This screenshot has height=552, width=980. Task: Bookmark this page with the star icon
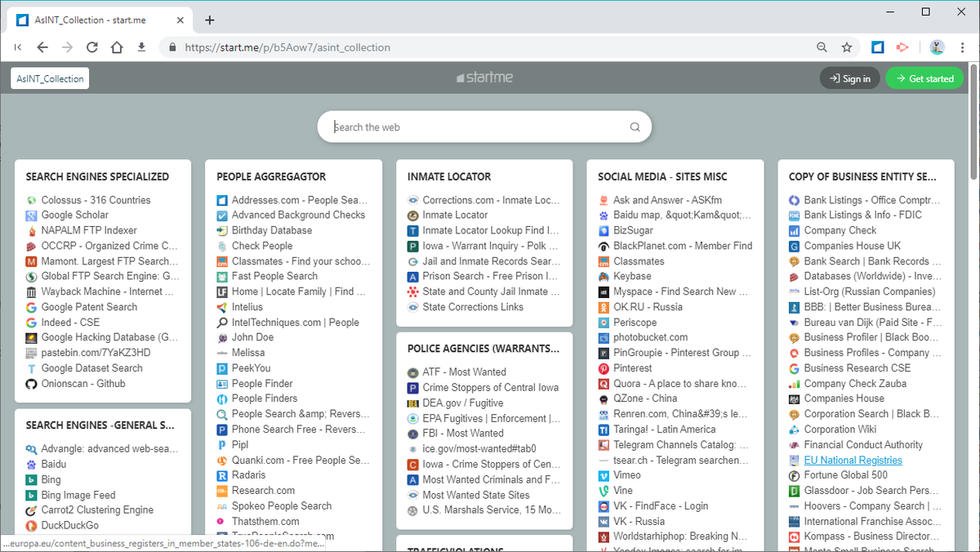pyautogui.click(x=847, y=47)
